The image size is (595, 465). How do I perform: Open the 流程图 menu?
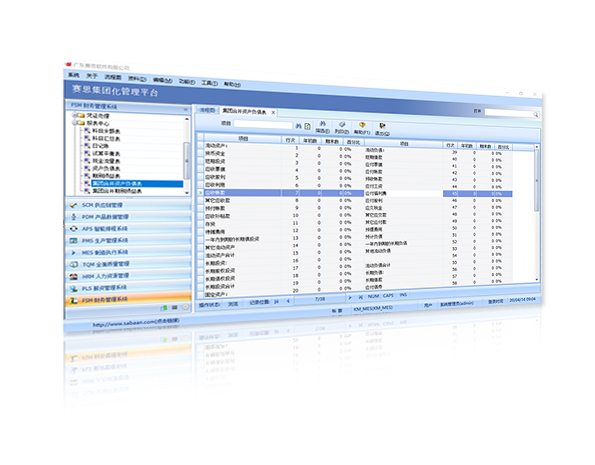pyautogui.click(x=113, y=77)
